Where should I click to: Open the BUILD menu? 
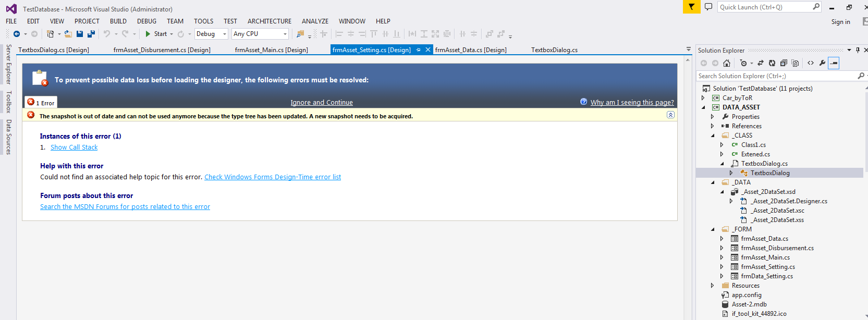[118, 21]
